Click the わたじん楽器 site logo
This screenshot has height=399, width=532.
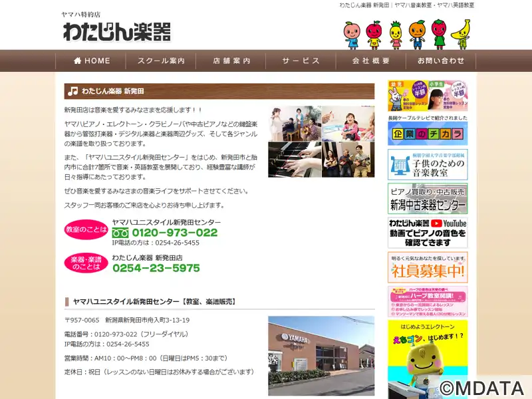pyautogui.click(x=117, y=32)
